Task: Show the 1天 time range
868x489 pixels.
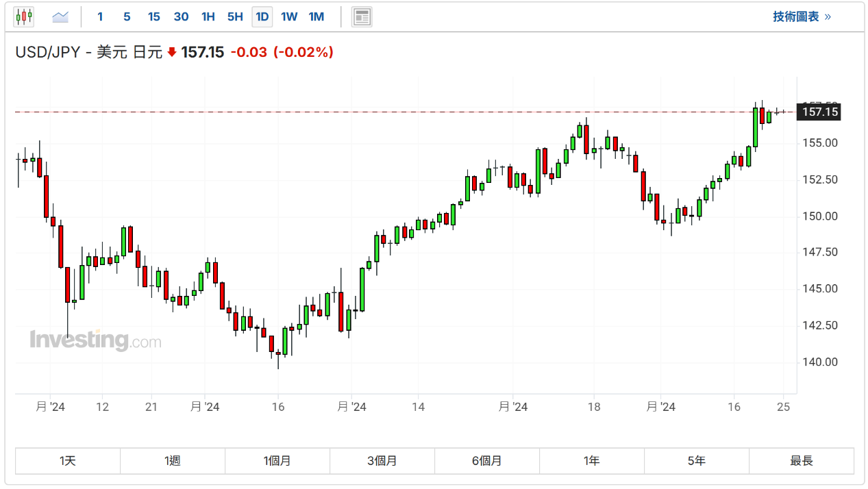Action: click(x=68, y=461)
